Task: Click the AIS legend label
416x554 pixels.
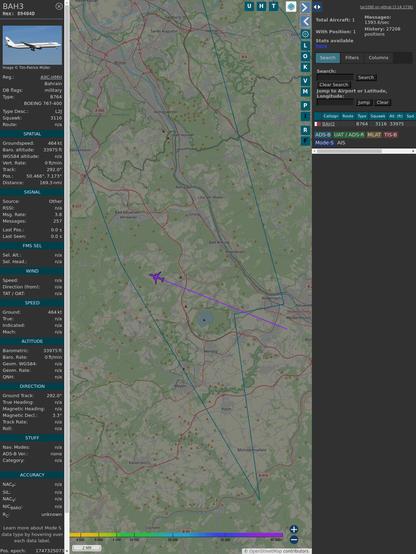Action: pos(341,143)
